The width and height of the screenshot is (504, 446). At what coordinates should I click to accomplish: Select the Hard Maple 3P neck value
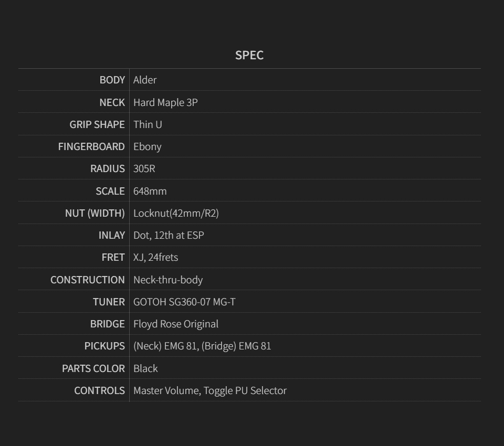tap(165, 102)
